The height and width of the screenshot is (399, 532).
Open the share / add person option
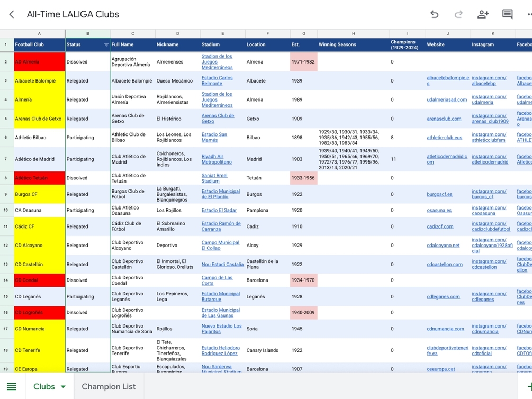click(x=483, y=14)
